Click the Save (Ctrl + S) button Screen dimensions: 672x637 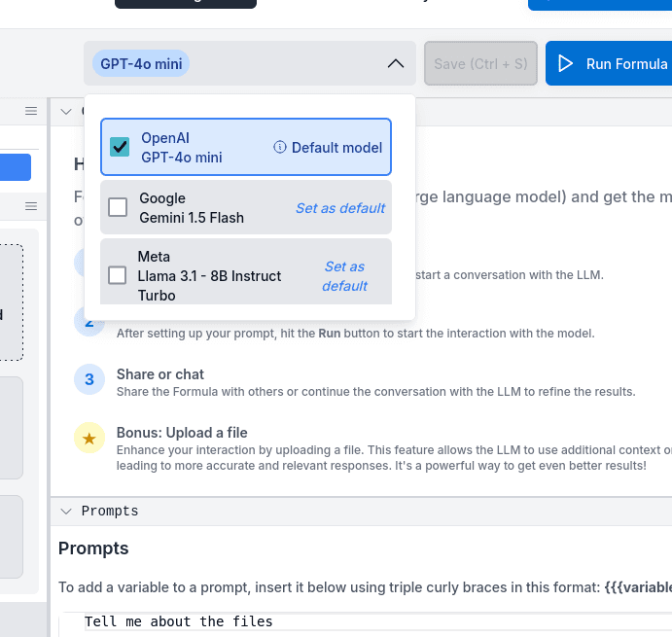point(480,63)
